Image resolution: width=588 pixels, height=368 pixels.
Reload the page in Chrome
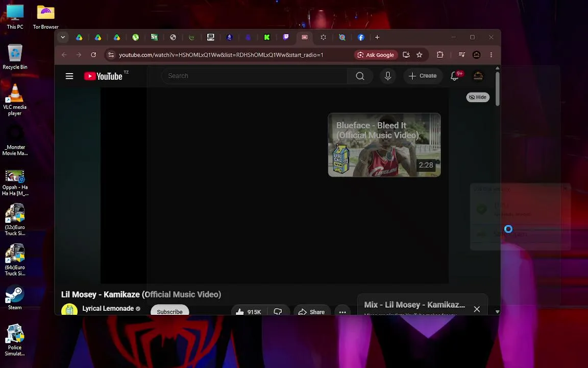point(93,55)
